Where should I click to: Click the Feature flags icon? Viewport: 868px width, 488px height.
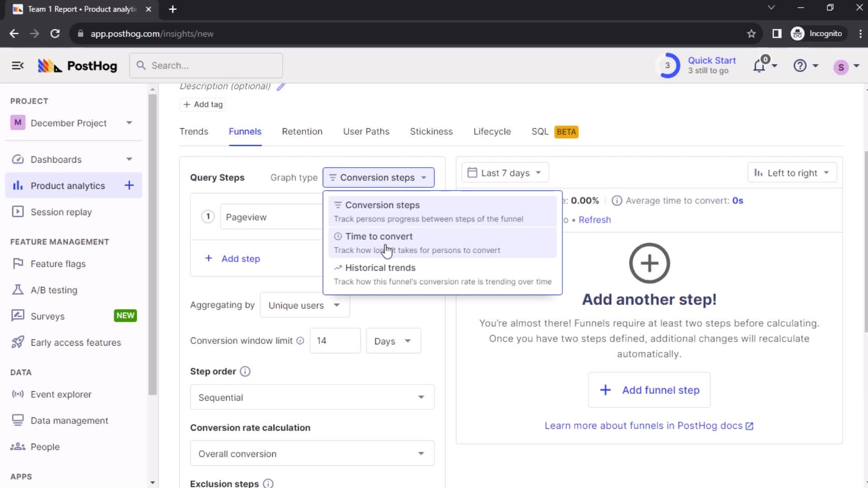click(x=16, y=263)
